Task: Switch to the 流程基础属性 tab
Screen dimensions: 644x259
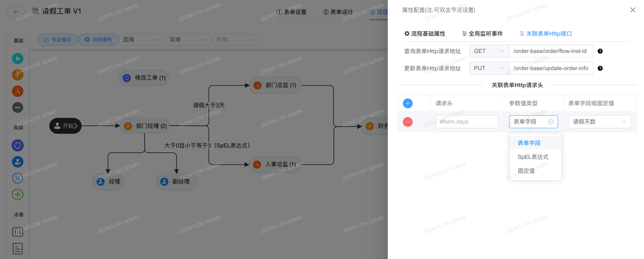Action: pos(425,33)
